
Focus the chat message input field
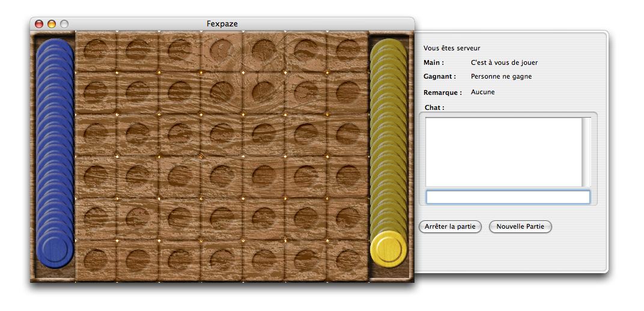pos(508,197)
